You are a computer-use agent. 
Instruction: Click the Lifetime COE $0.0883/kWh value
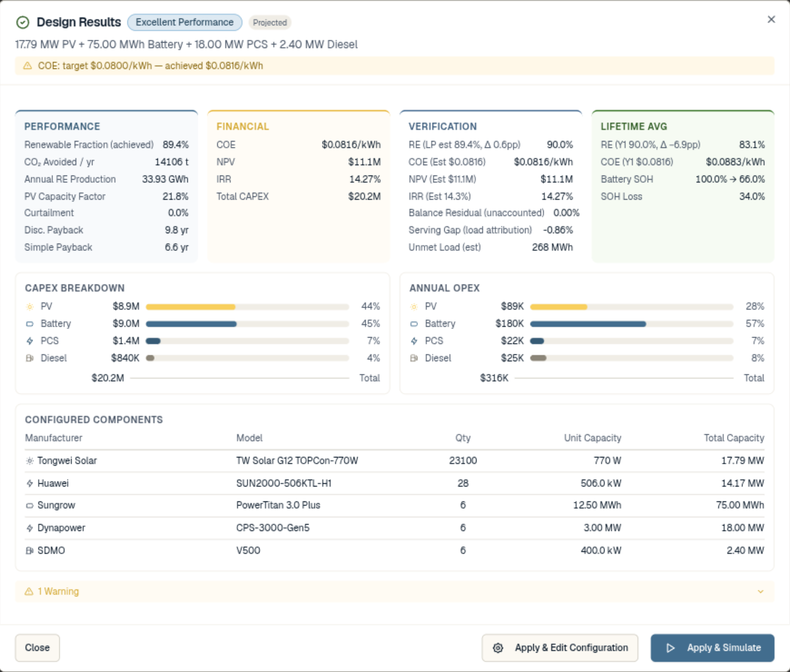point(735,162)
